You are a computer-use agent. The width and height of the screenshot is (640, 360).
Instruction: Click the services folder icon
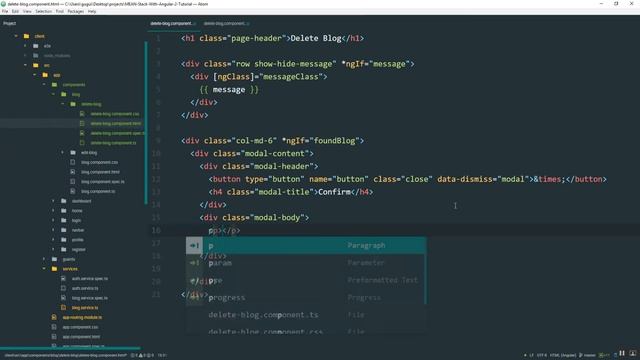tap(55, 269)
